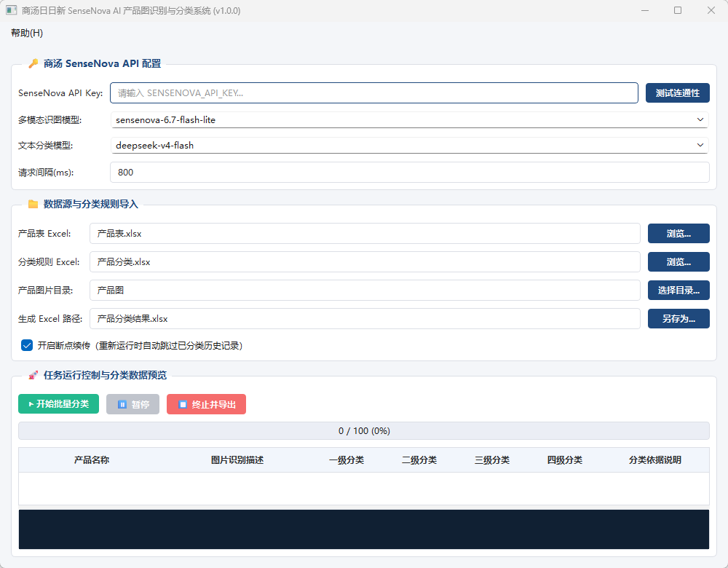Open the 多模态识图模型 dropdown
This screenshot has height=568, width=728.
coord(409,120)
